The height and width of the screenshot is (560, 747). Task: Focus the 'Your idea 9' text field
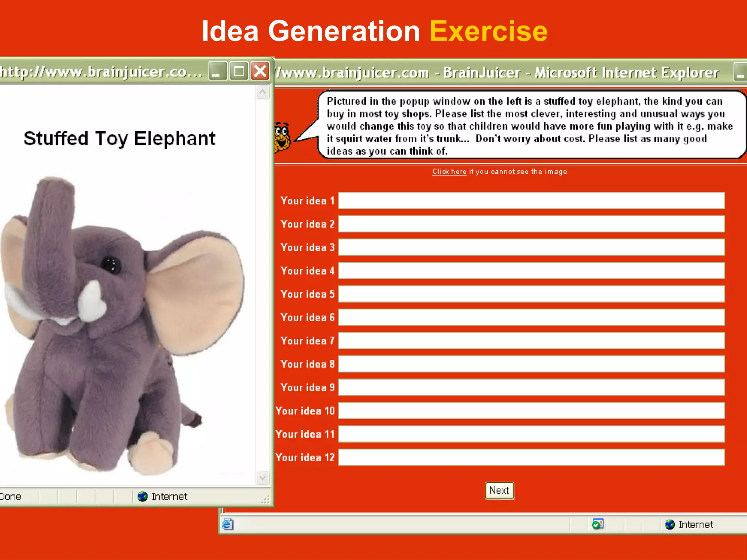click(x=531, y=387)
